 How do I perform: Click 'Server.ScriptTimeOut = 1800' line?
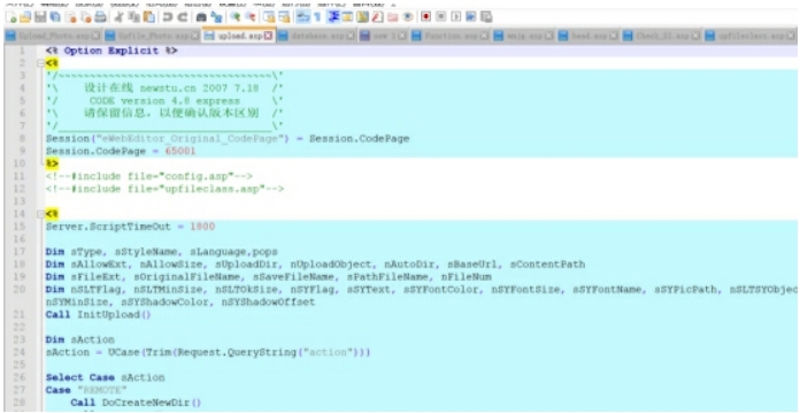coord(130,226)
